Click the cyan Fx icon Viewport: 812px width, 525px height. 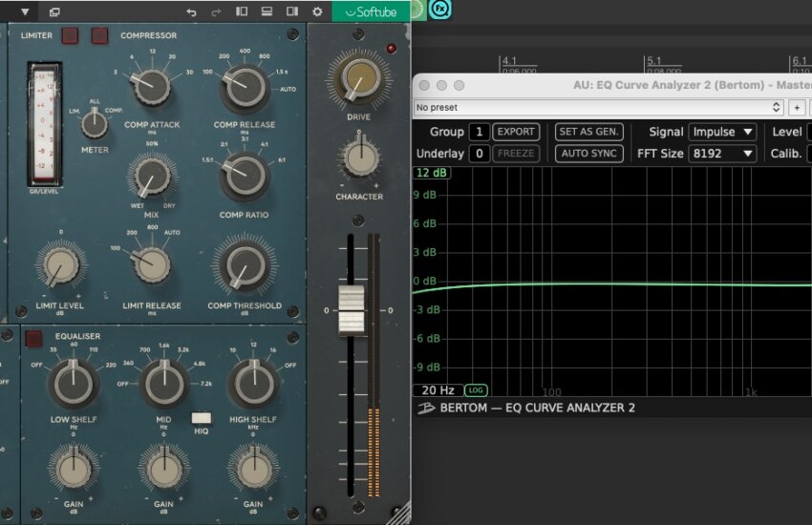tap(439, 10)
